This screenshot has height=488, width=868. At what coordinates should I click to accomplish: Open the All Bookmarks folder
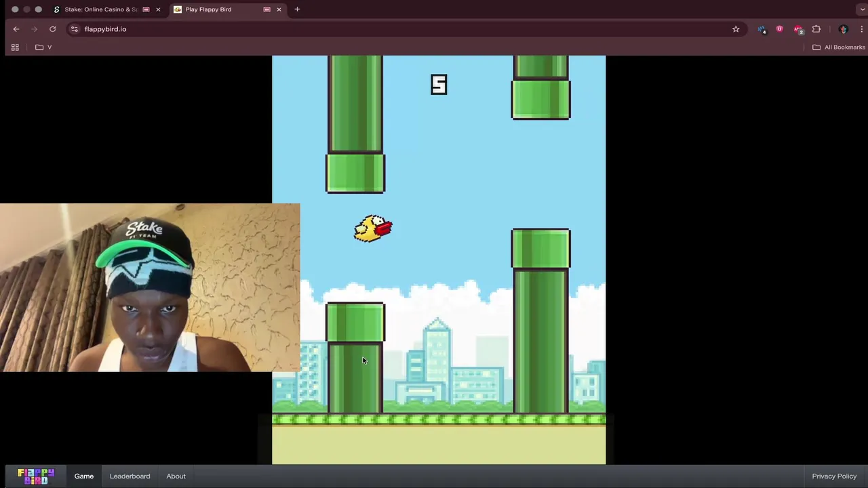pyautogui.click(x=839, y=47)
